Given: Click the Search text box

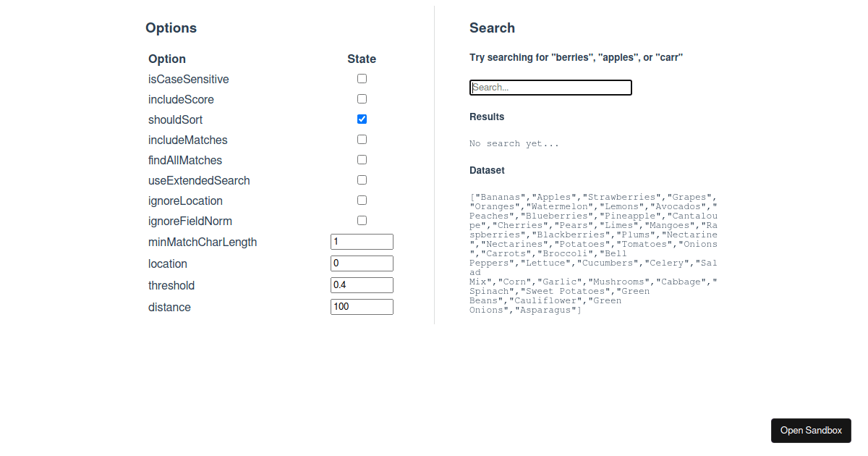Looking at the screenshot, I should (550, 88).
